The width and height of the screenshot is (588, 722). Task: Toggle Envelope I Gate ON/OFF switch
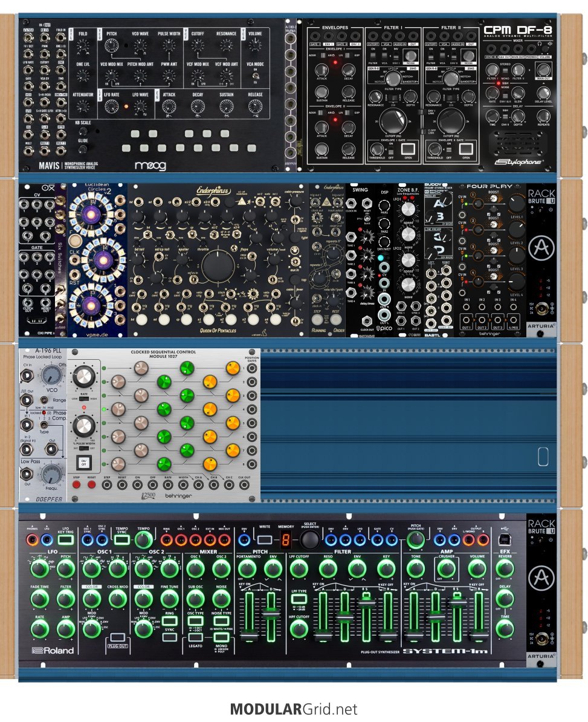point(390,149)
